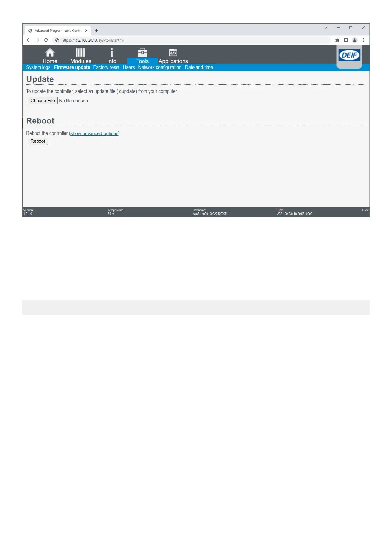Open Date and time settings
The width and height of the screenshot is (392, 554).
pos(199,67)
